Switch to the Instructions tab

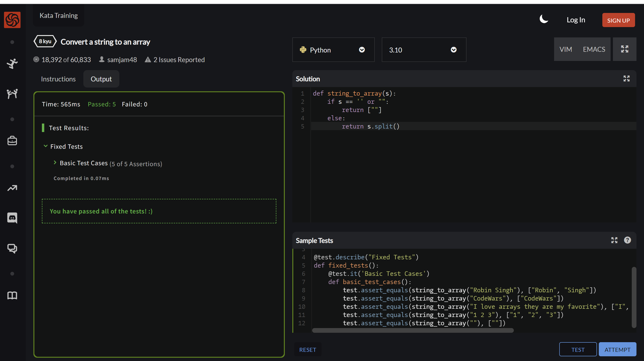pyautogui.click(x=58, y=79)
